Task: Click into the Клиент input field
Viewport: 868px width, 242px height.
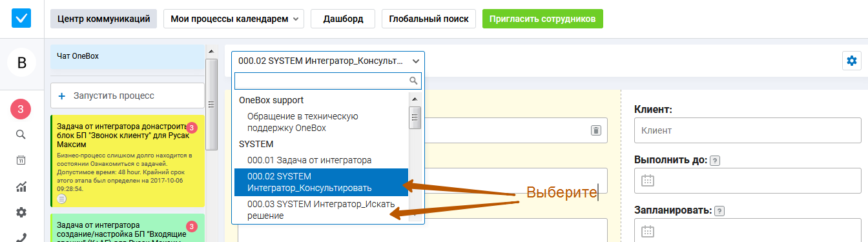Action: tap(749, 130)
